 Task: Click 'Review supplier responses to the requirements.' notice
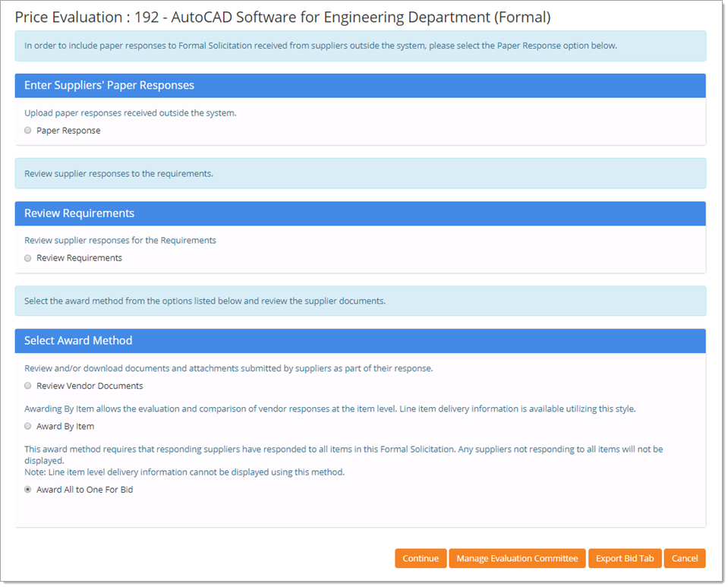[x=361, y=173]
